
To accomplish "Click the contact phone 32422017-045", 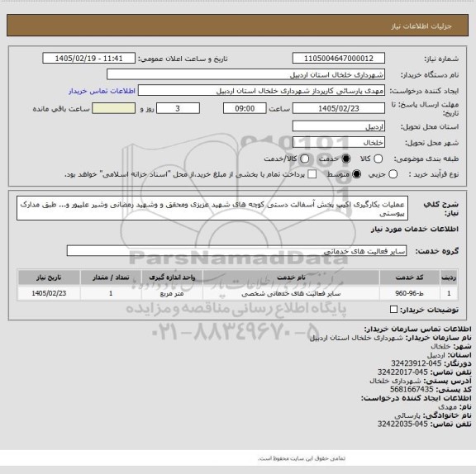I will coord(402,372).
